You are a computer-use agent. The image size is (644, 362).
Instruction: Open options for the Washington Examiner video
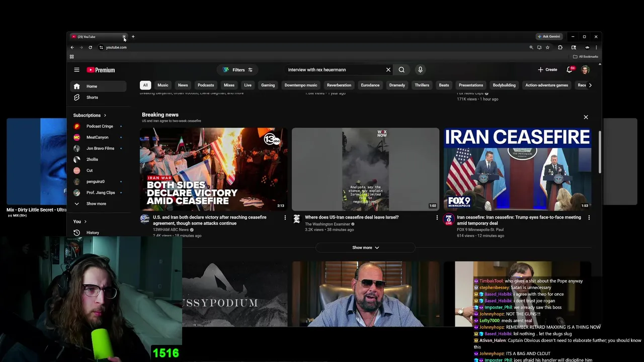(x=437, y=218)
